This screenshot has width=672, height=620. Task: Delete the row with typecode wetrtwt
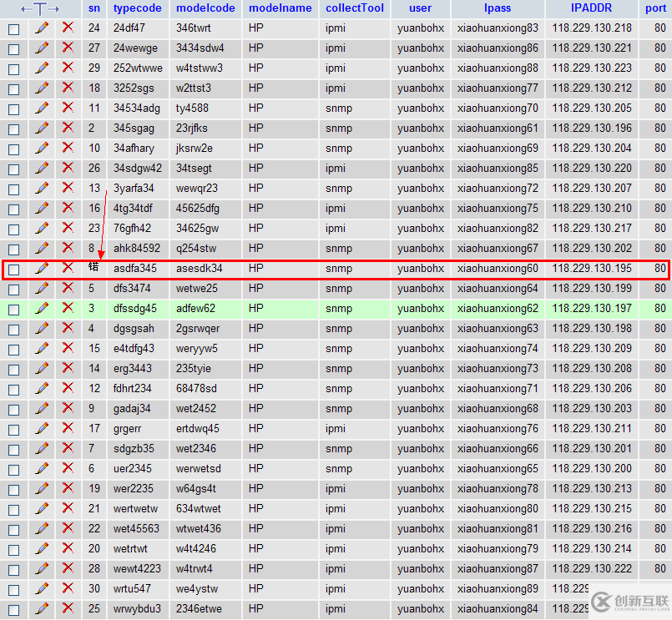click(x=68, y=548)
